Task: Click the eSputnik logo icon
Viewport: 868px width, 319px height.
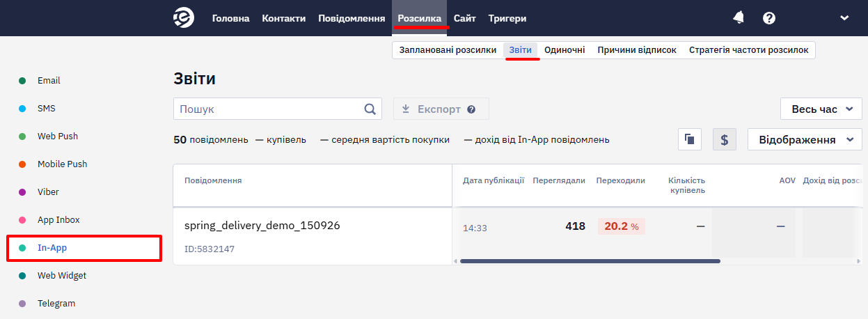Action: pyautogui.click(x=184, y=18)
